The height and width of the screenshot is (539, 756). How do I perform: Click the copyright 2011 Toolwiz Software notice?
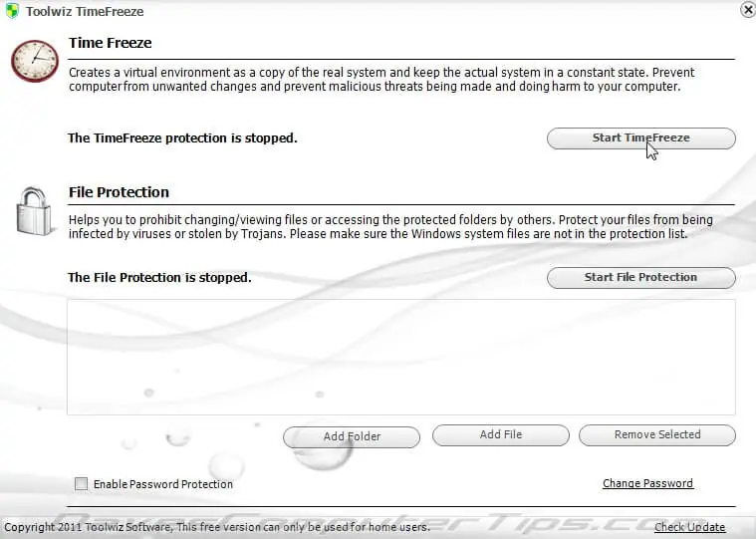[x=217, y=527]
